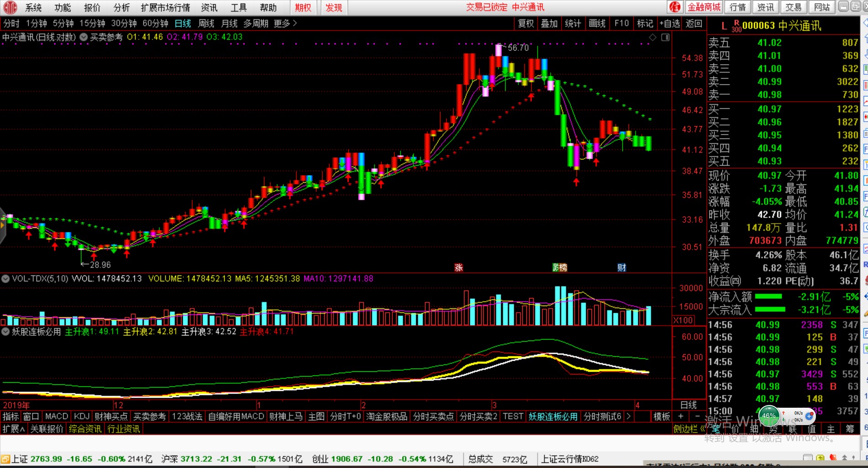This screenshot has height=468, width=868.
Task: Select the 笔 tick tab in the sidebar
Action: point(716,429)
